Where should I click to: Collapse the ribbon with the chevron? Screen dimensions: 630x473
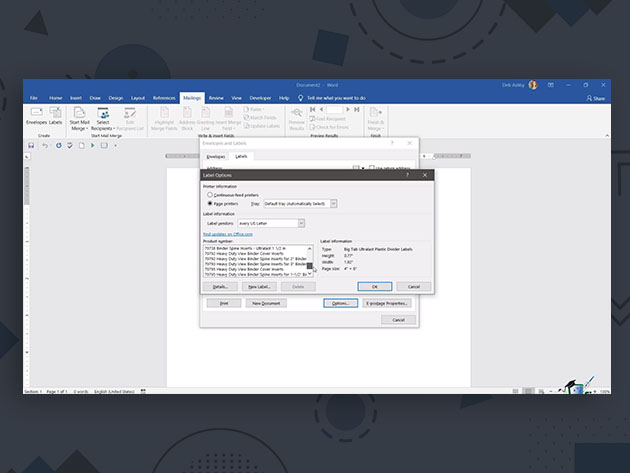(607, 136)
